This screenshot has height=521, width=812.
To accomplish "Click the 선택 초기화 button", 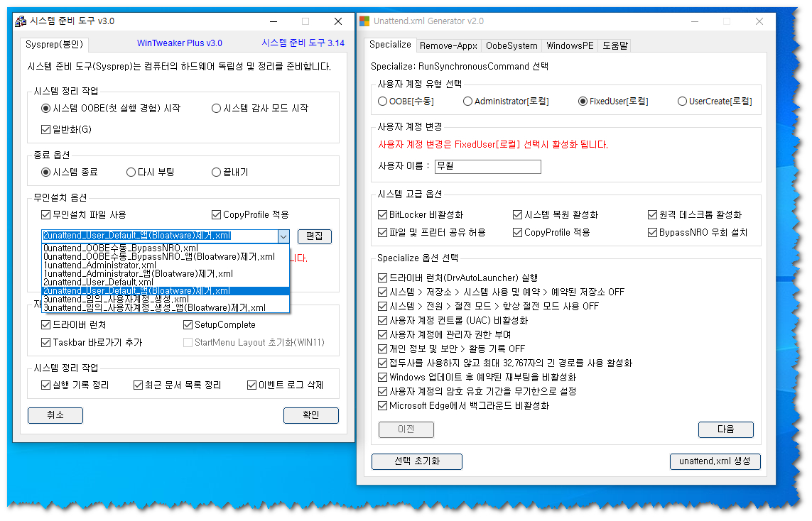I will 417,461.
